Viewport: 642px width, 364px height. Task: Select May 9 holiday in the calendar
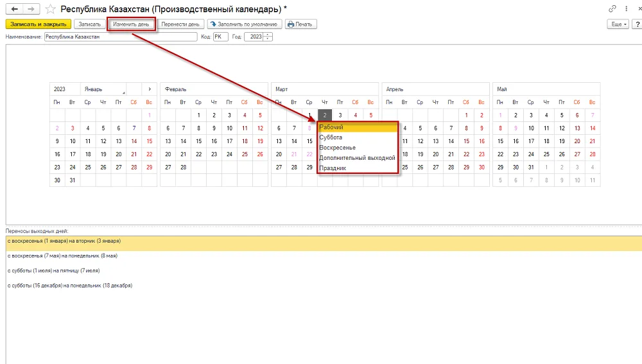(516, 128)
